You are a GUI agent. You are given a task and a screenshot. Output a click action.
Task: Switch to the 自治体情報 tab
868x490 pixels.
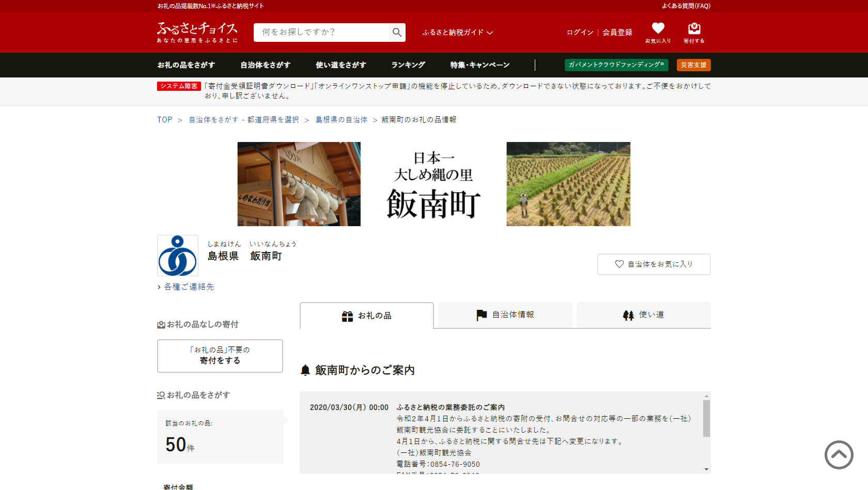tap(505, 315)
